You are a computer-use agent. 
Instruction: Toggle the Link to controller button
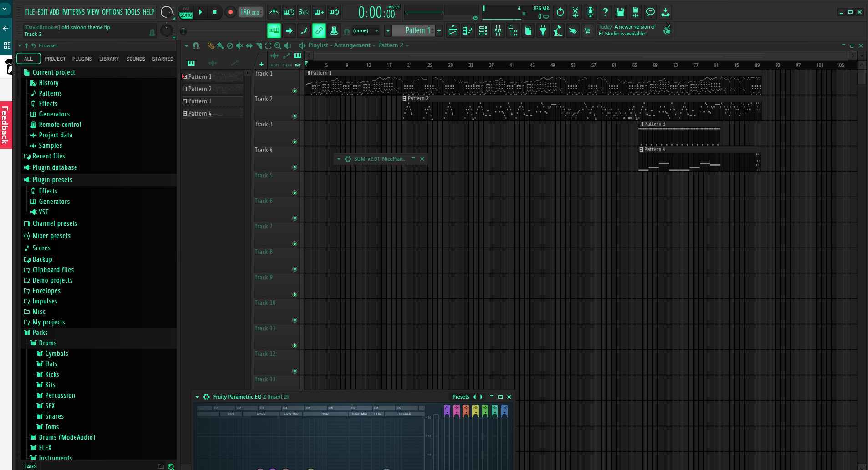click(319, 30)
